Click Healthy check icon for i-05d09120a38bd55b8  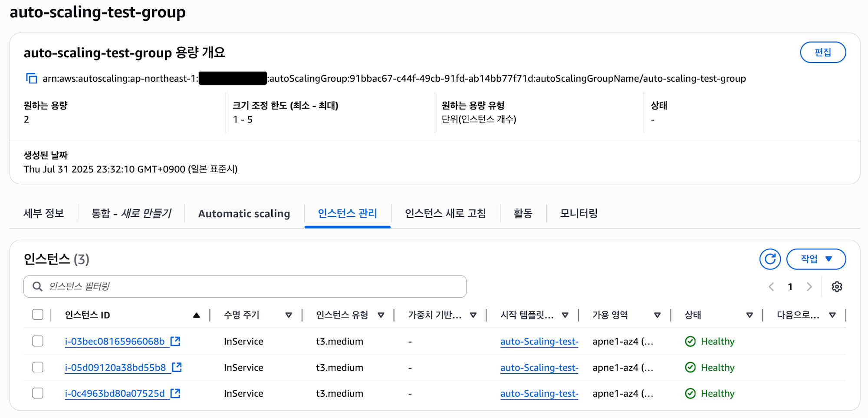(690, 368)
